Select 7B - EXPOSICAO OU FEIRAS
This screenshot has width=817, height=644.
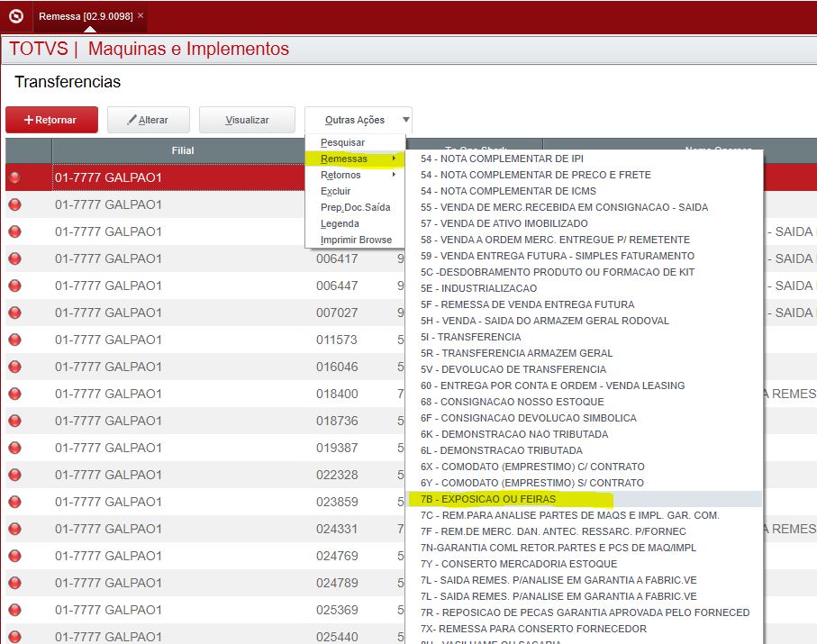click(x=584, y=499)
